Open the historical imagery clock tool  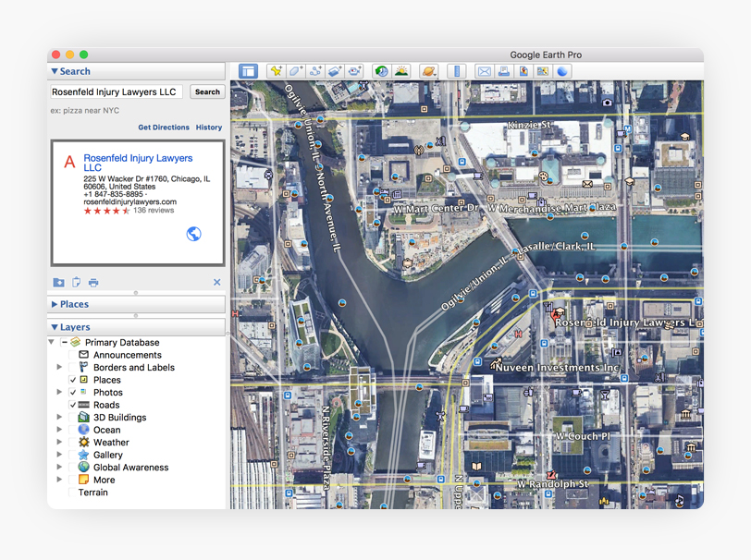pyautogui.click(x=381, y=71)
